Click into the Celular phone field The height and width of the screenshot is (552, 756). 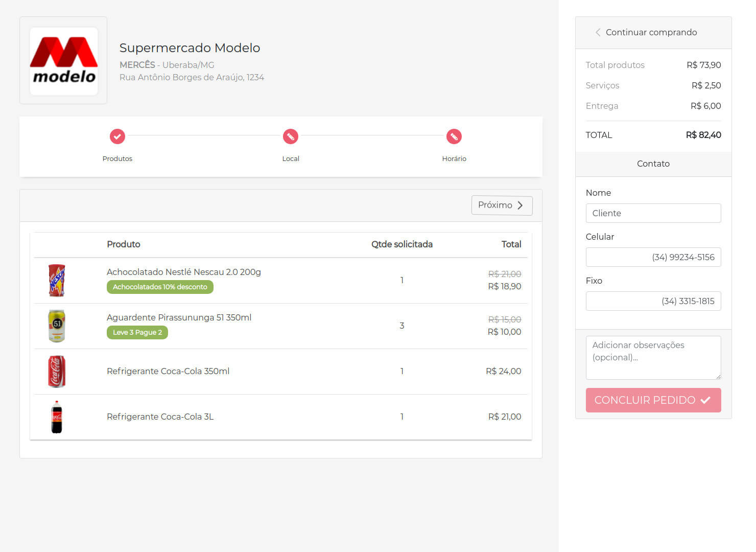(x=653, y=257)
